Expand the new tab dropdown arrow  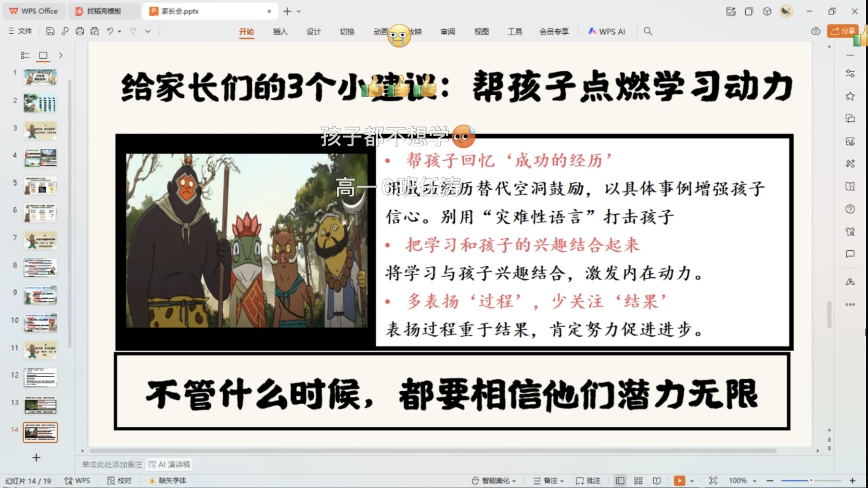[299, 12]
